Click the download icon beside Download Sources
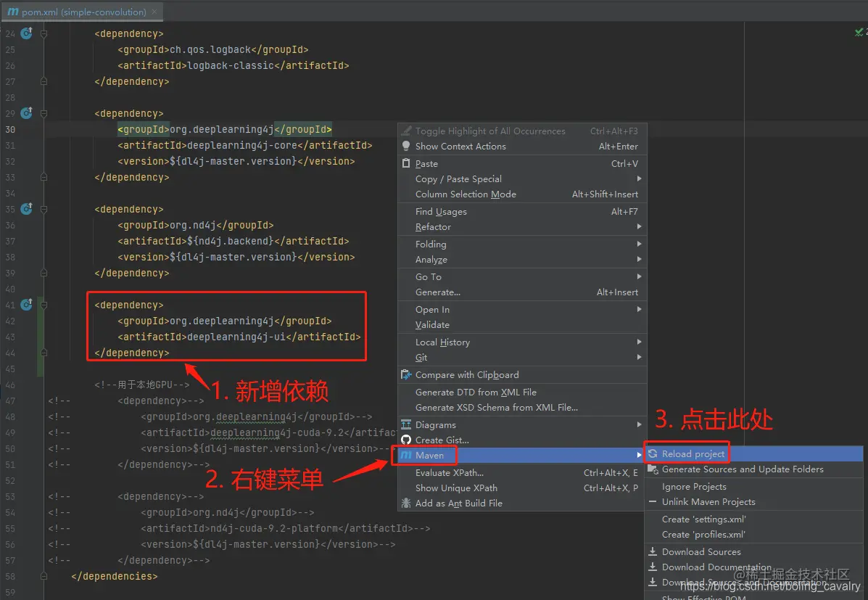This screenshot has width=868, height=600. (653, 552)
